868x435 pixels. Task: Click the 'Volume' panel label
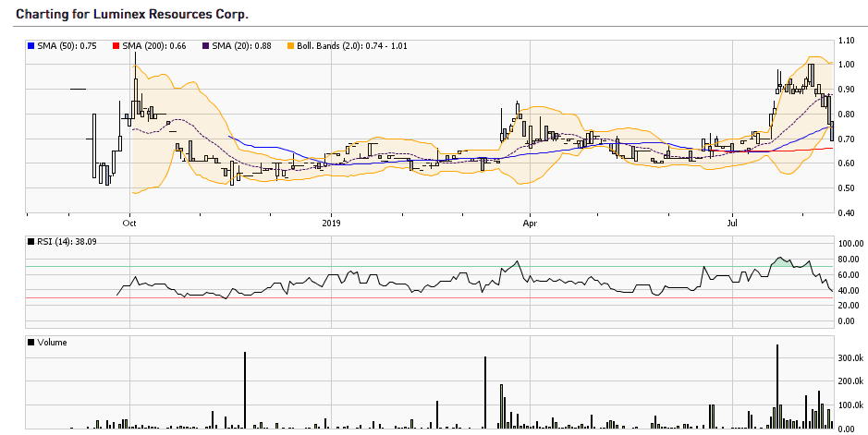click(52, 342)
